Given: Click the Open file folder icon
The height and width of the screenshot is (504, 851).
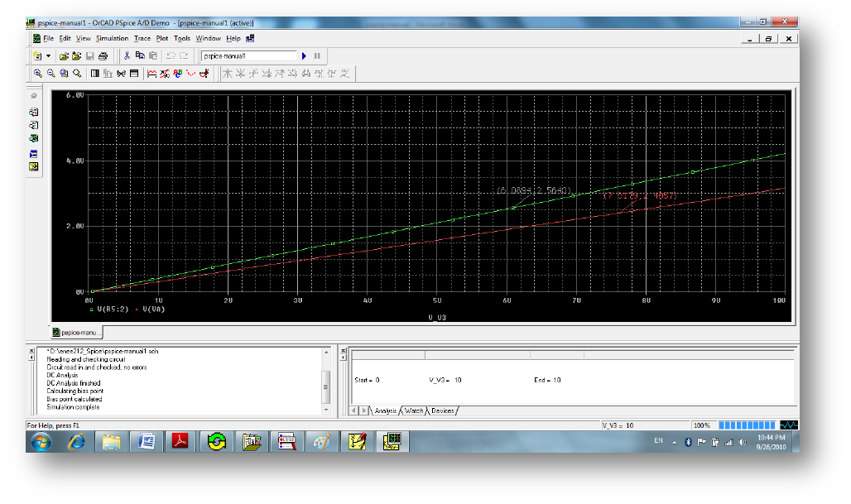Looking at the screenshot, I should click(x=64, y=56).
